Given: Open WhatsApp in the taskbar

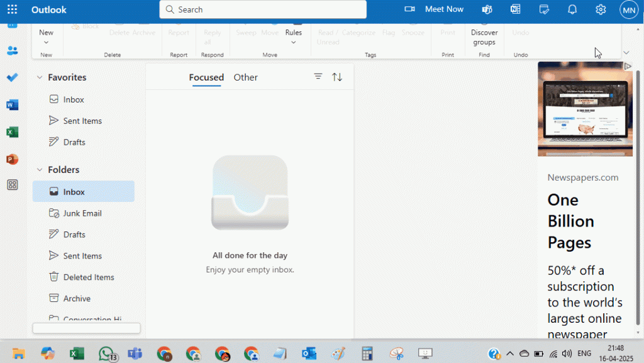Looking at the screenshot, I should click(x=108, y=354).
